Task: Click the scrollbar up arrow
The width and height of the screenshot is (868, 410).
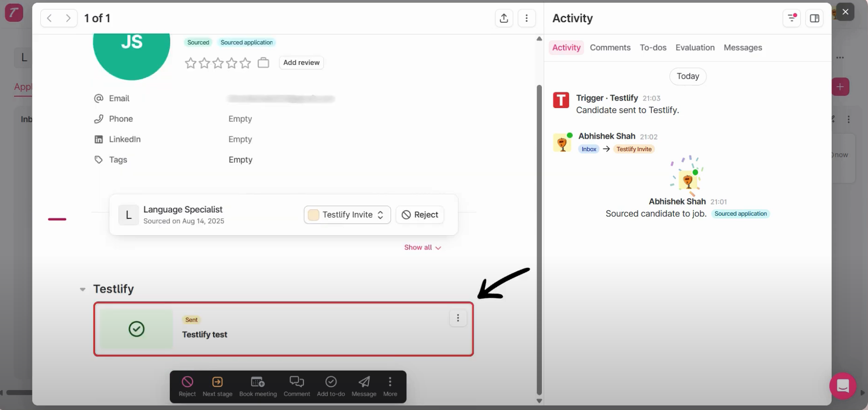Action: [x=539, y=38]
